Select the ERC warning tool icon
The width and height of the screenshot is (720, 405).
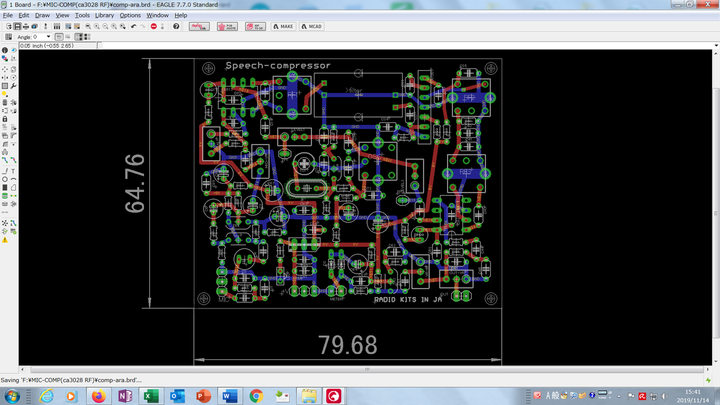(x=5, y=240)
